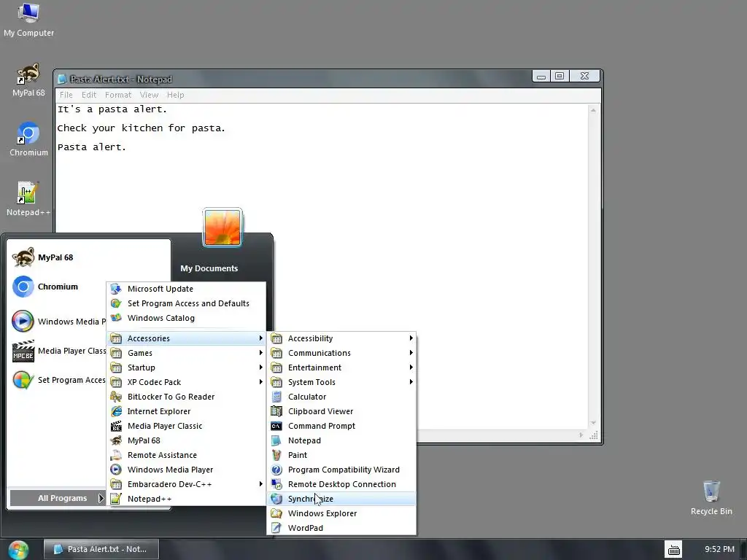Place cursor in 'Pasta alert.' text line
This screenshot has width=747, height=560.
pyautogui.click(x=91, y=147)
